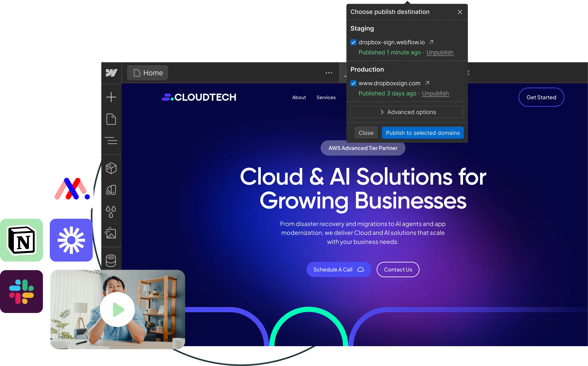This screenshot has height=366, width=588.
Task: Open the Navigator panel icon
Action: coord(111,140)
